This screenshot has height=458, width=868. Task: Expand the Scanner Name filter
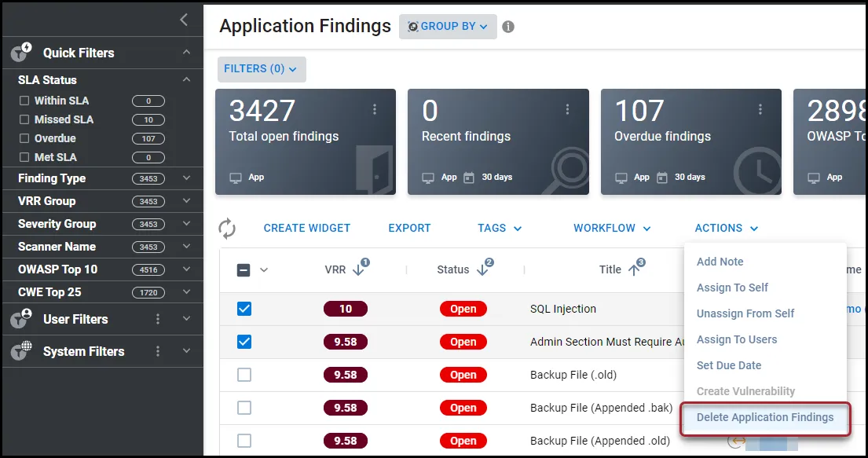(x=186, y=247)
